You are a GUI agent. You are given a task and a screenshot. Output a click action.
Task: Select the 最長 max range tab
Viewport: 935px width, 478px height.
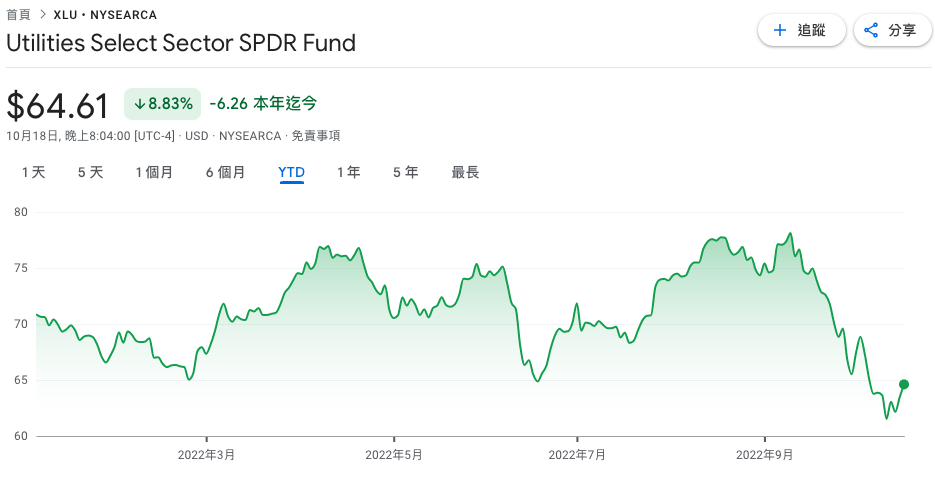(465, 172)
